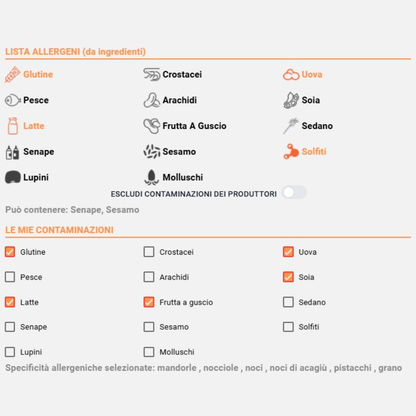Screen dimensions: 416x416
Task: Click the Solfiti molecule icon
Action: (291, 151)
